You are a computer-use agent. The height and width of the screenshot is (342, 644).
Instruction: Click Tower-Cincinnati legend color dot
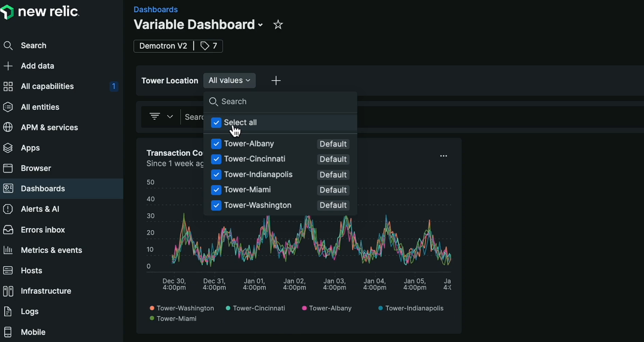coord(228,308)
